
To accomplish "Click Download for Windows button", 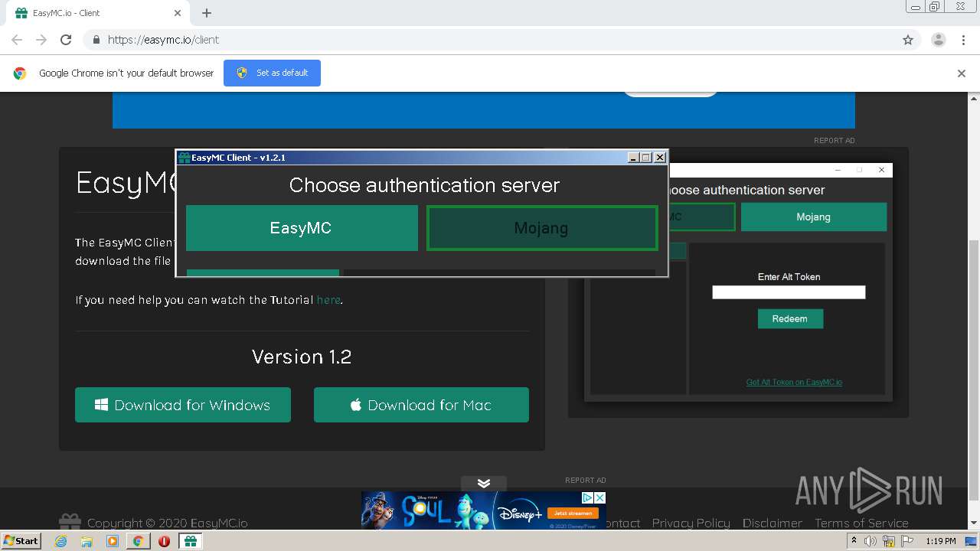I will [x=183, y=405].
